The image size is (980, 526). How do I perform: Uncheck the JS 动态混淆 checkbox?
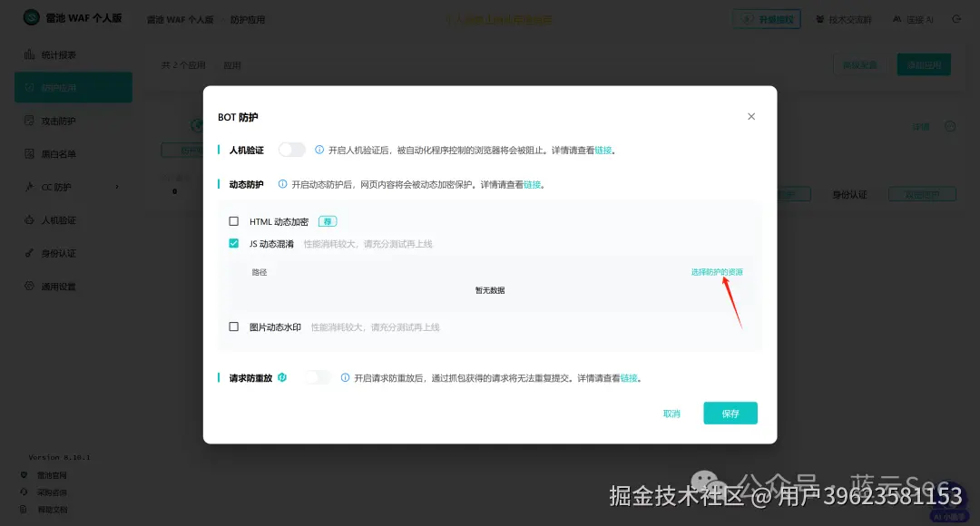tap(234, 243)
